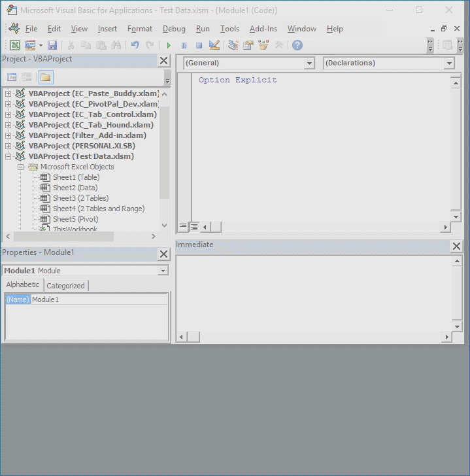Viewport: 470px width, 476px height.
Task: Click the Module1 name value field
Action: pos(99,299)
